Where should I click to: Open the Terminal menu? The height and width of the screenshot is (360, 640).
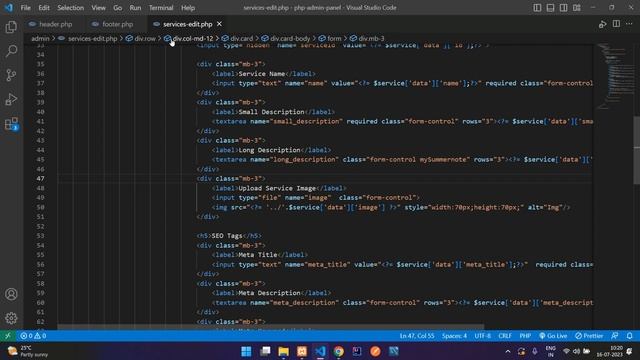161,8
